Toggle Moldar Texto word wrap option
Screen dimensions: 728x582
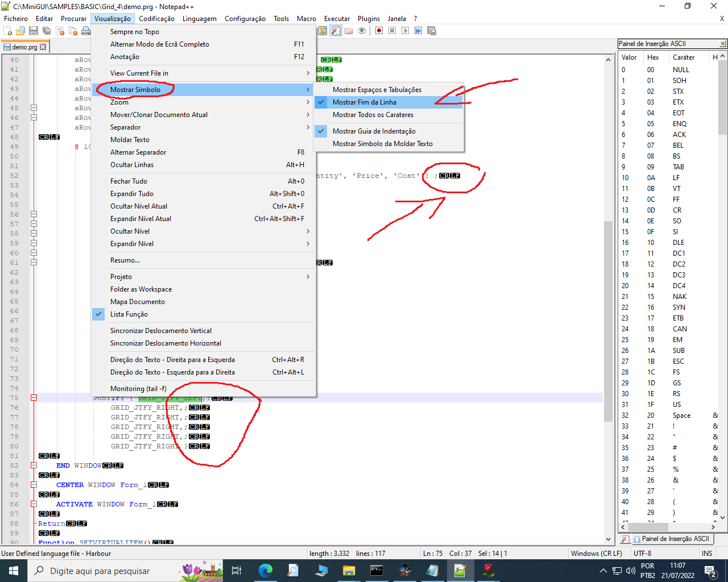[x=203, y=140]
